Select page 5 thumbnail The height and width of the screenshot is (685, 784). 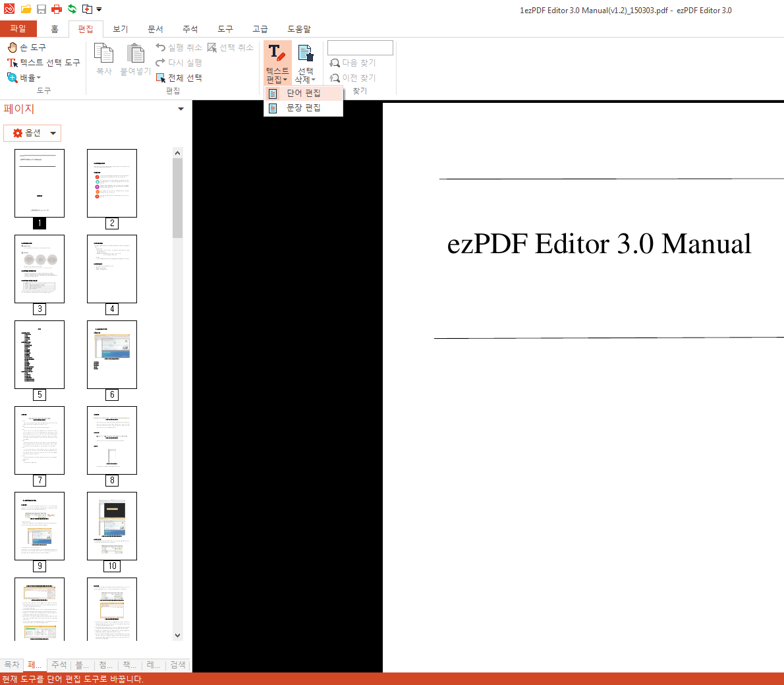coord(40,354)
